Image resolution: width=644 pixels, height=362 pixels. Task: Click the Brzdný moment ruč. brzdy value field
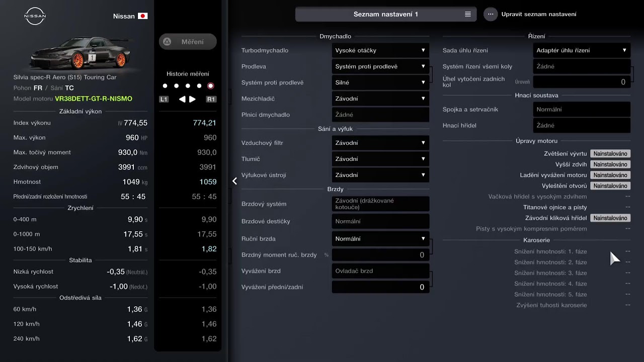(380, 255)
